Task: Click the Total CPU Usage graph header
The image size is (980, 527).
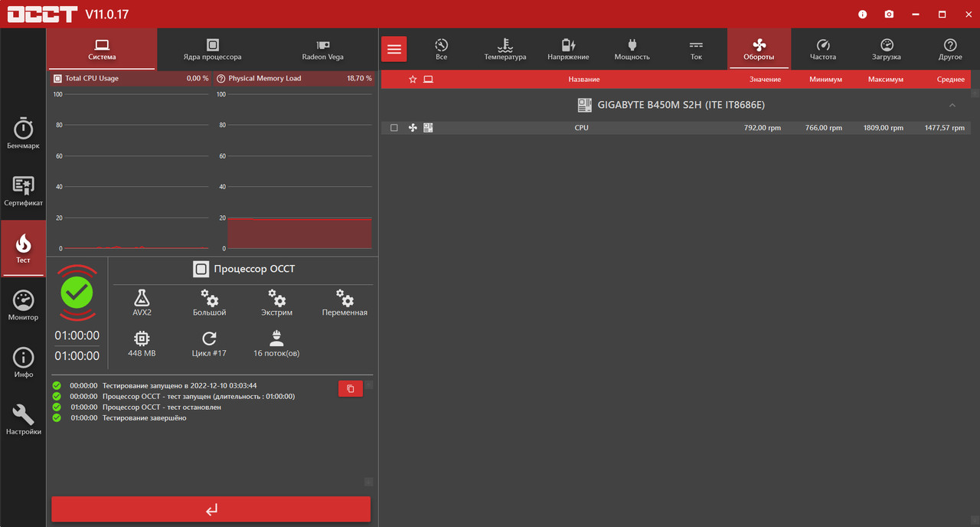Action: 130,78
